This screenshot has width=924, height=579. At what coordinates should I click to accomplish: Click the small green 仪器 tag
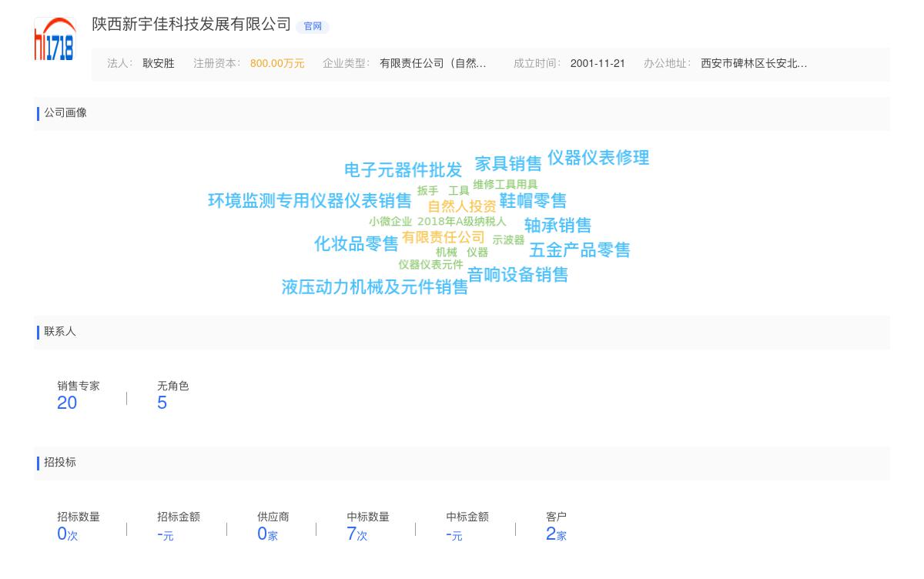point(477,253)
